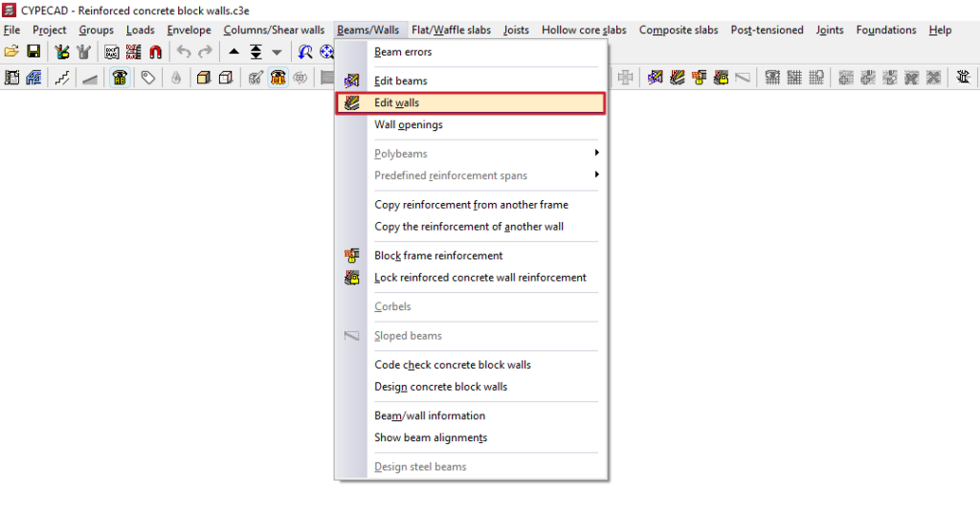Click the Block frame reinforcement menu icon
The width and height of the screenshot is (980, 515).
pos(352,256)
